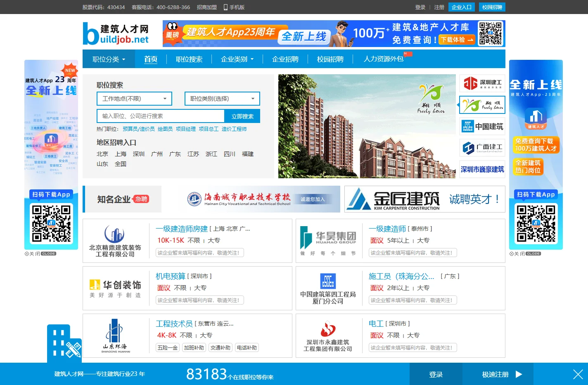The width and height of the screenshot is (588, 385).
Task: Open the 人力资源外包 nav tab
Action: pos(384,59)
